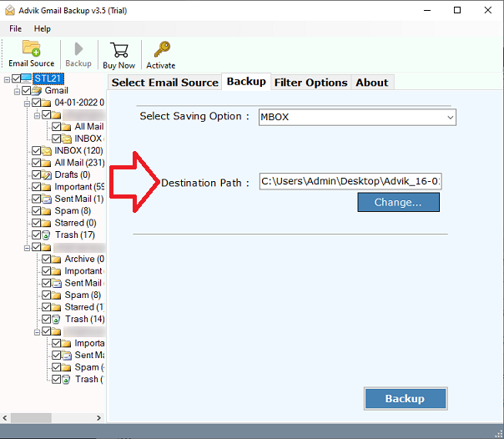Toggle the All Mail (231) checkbox
Screen dimensions: 504x439
37,163
